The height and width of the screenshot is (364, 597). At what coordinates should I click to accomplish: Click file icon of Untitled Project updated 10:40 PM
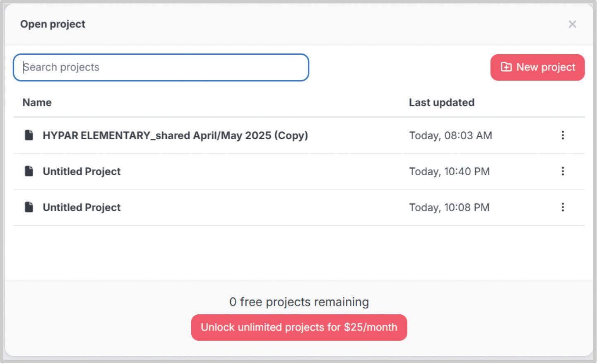coord(29,171)
